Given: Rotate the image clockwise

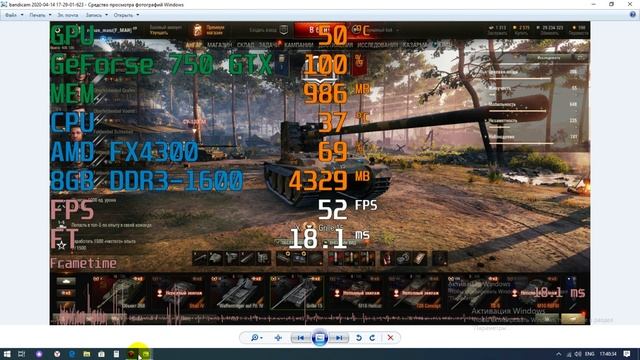Looking at the screenshot, I should point(372,338).
